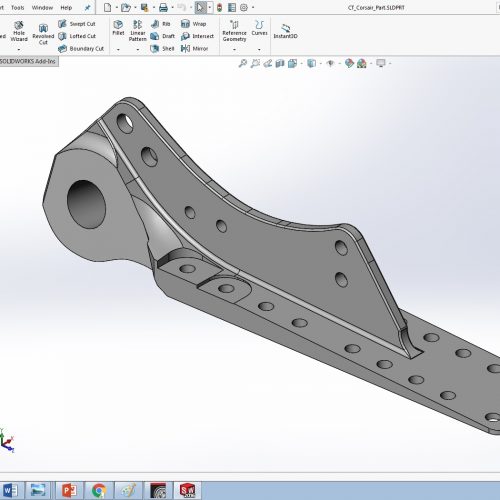Open the Hole Wizard tool
Screen dimensions: 500x500
(x=19, y=31)
